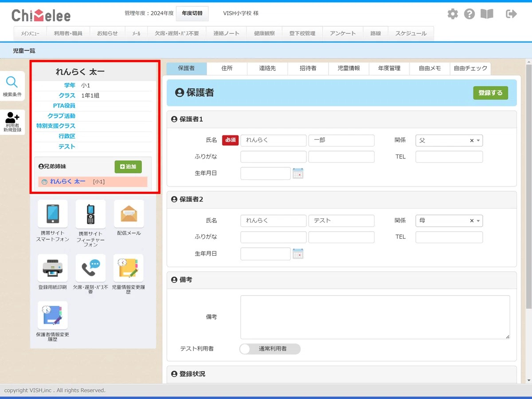Click the 配信メール envelope icon

129,214
